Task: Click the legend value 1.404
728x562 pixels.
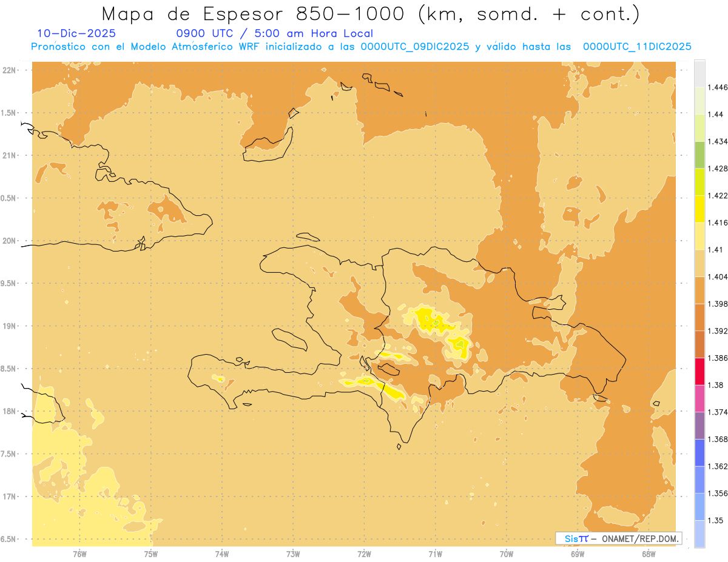Action: click(718, 276)
